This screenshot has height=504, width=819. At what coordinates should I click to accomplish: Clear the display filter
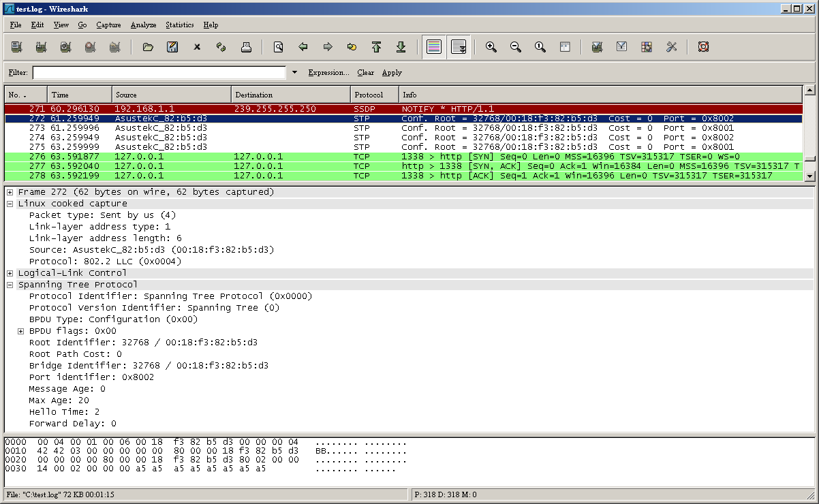366,72
